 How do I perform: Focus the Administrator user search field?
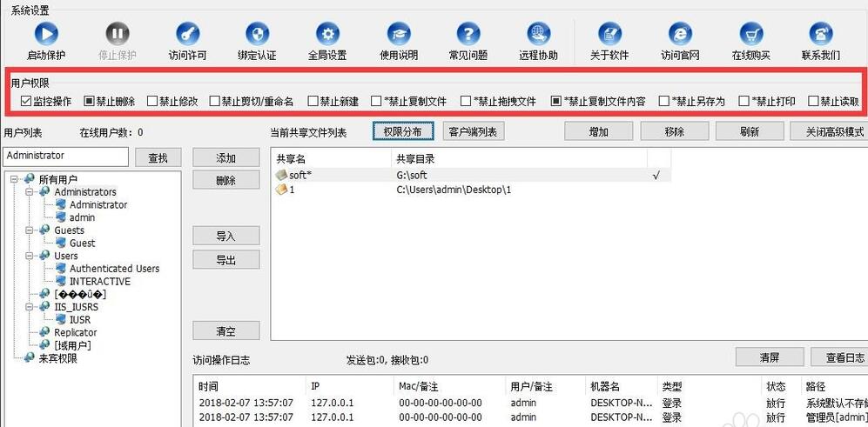(65, 157)
